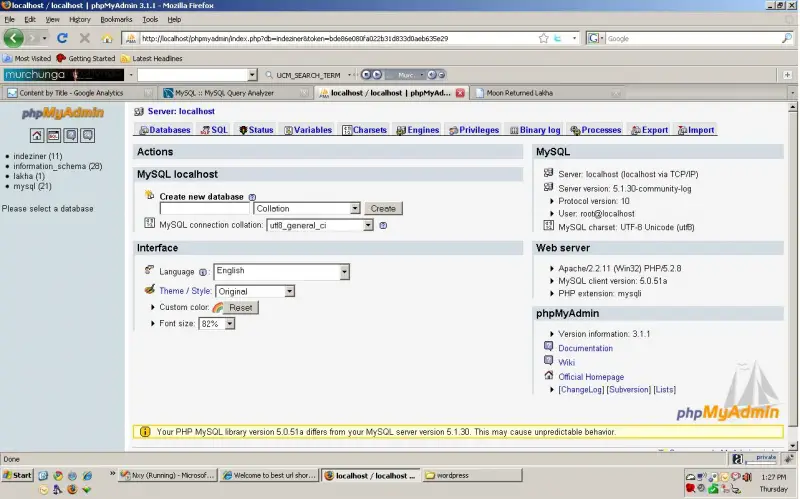Click the Firefox Stop loading icon
Viewport: 800px width, 499px height.
[85, 38]
